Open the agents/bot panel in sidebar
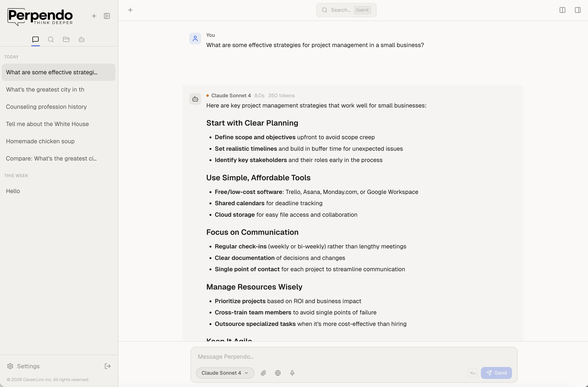Screen dimensions: 588x387 tap(81, 39)
